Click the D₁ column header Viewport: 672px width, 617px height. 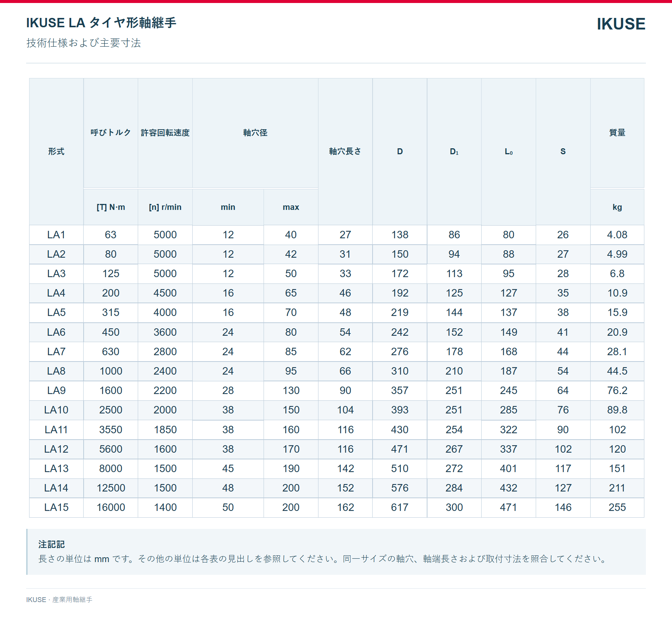(454, 151)
